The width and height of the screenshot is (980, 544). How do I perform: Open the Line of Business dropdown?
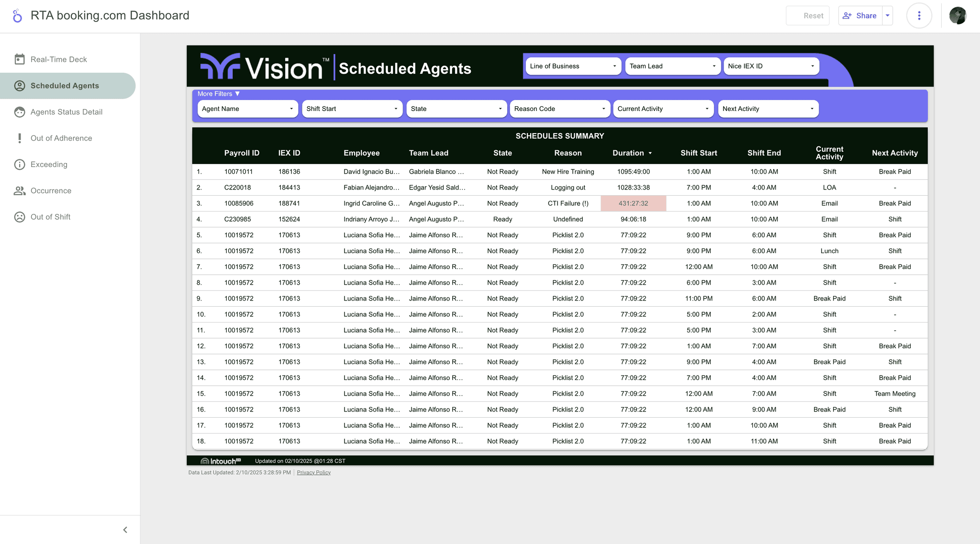pos(573,66)
